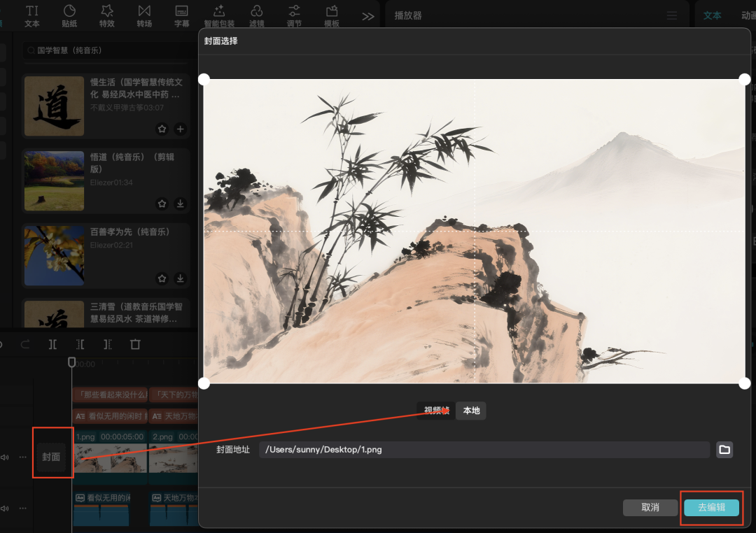The width and height of the screenshot is (756, 533).
Task: Cancel the cover selection dialog
Action: pyautogui.click(x=650, y=507)
